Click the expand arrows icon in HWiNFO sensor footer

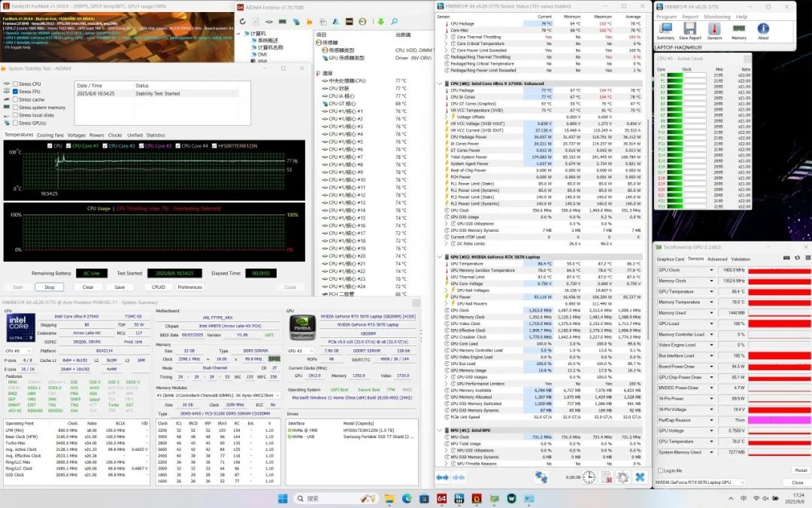pos(443,477)
